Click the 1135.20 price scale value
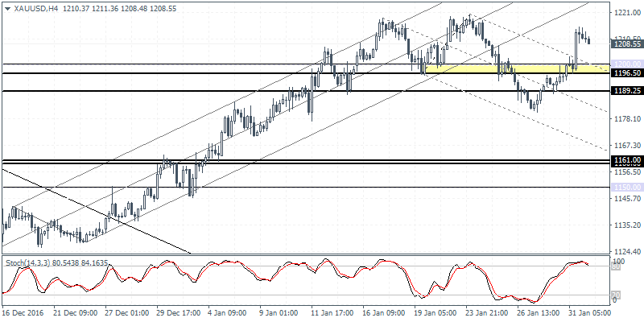The width and height of the screenshot is (644, 322). pyautogui.click(x=625, y=225)
